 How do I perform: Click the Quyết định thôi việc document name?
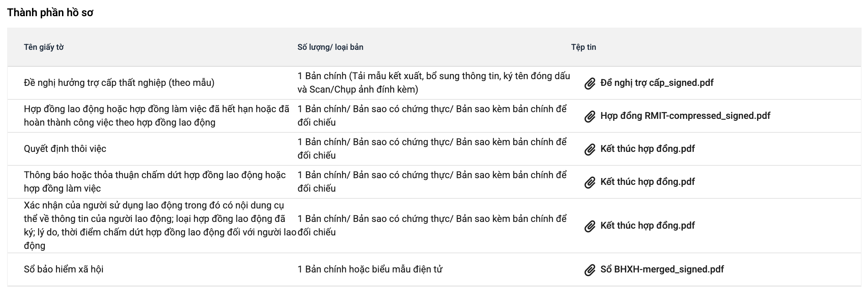(65, 149)
